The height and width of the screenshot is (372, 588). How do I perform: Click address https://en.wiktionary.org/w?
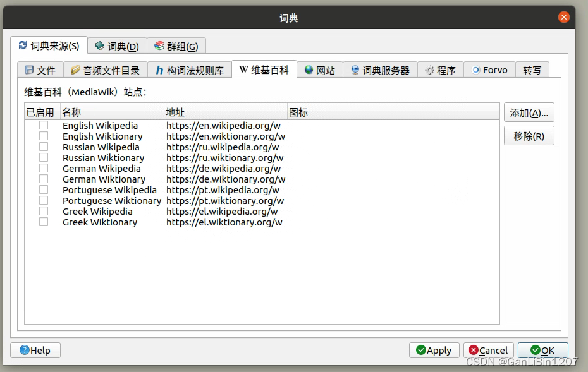pyautogui.click(x=226, y=136)
